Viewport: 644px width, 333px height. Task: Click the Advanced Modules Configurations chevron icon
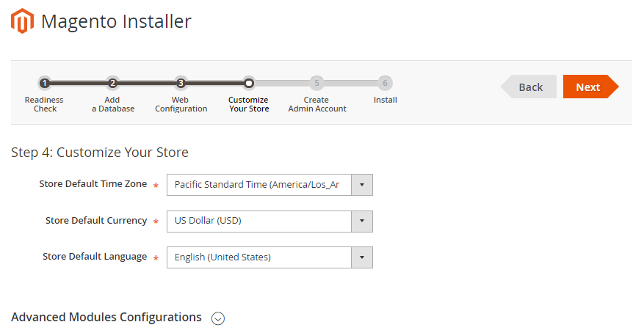[217, 318]
